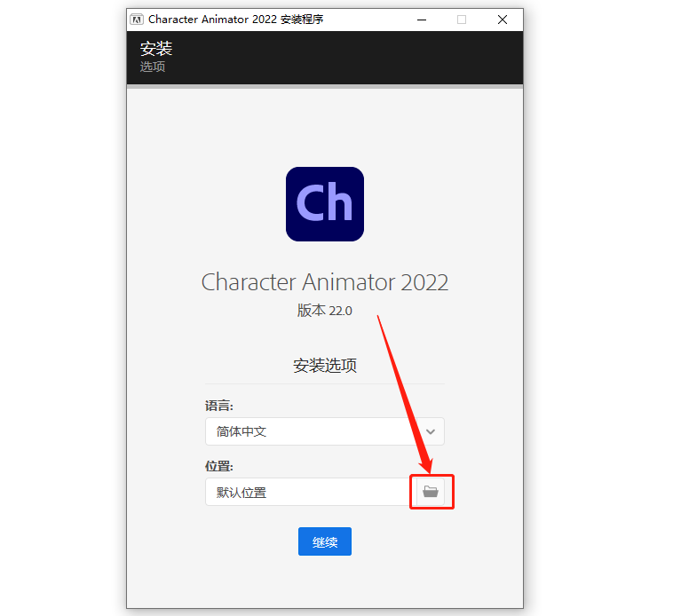673x616 pixels.
Task: Expand the language dropdown arrow
Action: 431,431
